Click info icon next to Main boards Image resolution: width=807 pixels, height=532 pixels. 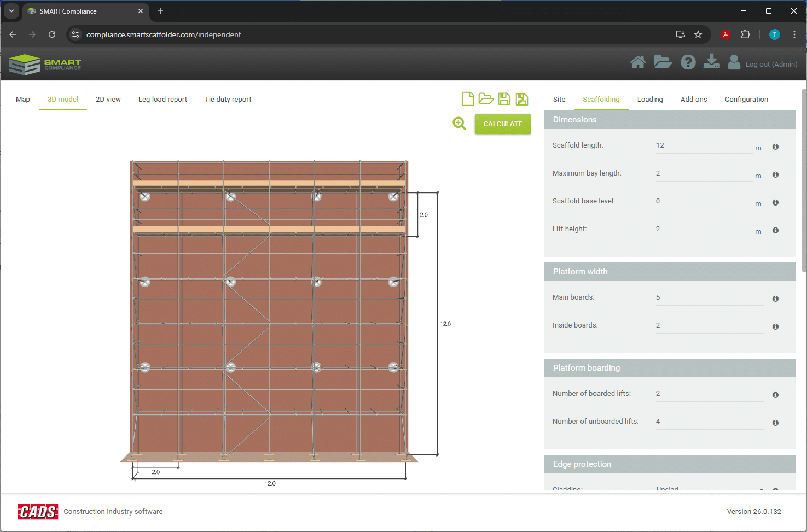[x=775, y=299]
